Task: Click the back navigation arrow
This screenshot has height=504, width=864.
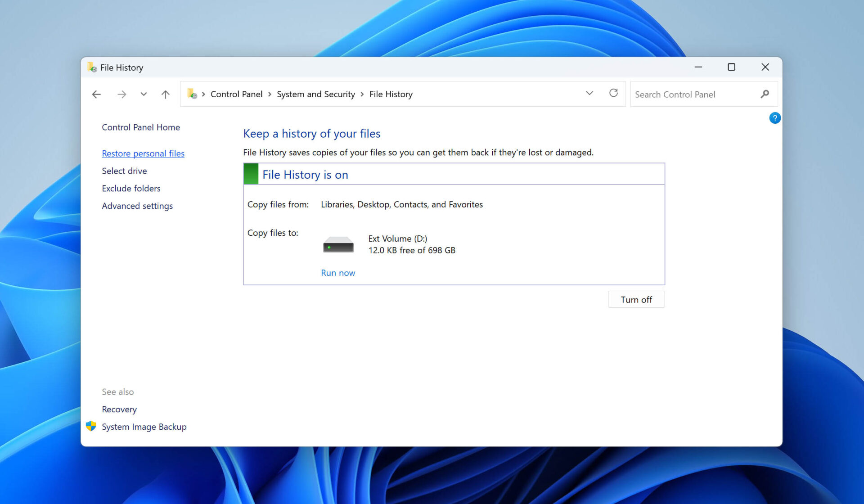Action: (x=96, y=94)
